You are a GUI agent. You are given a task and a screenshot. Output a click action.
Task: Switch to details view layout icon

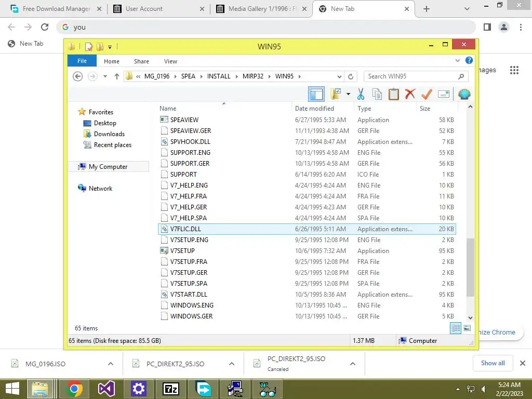pos(456,328)
